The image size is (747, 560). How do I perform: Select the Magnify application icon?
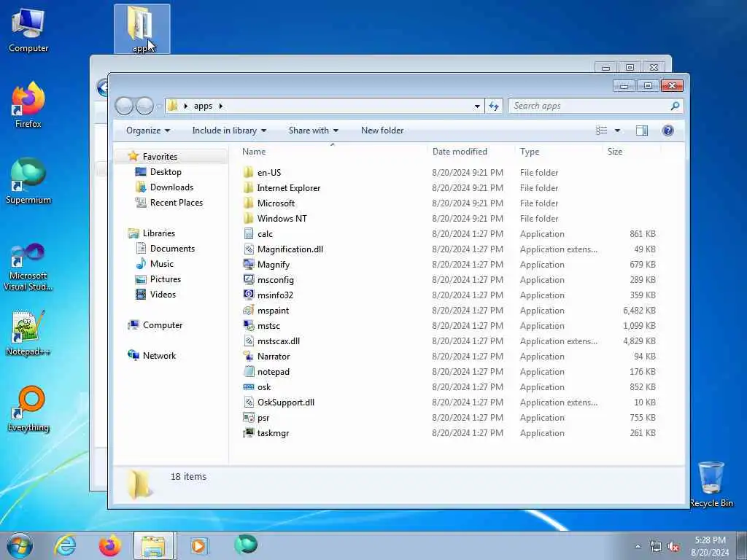[248, 264]
